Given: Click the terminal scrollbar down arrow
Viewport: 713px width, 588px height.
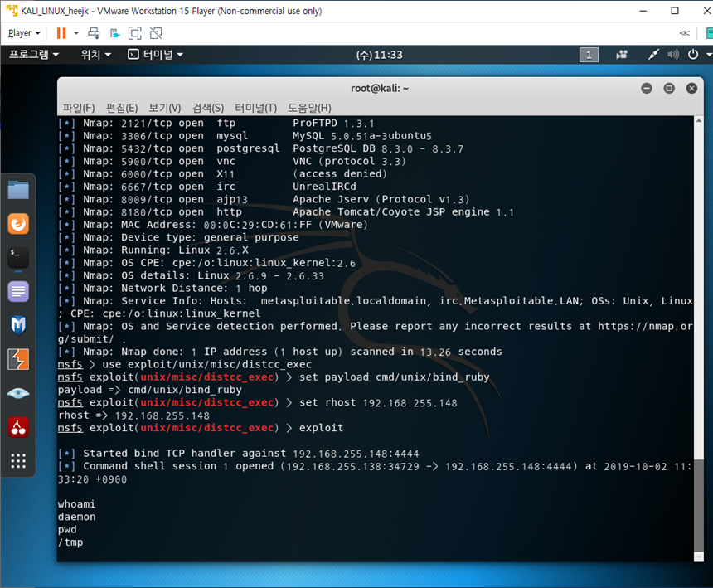Looking at the screenshot, I should point(699,557).
